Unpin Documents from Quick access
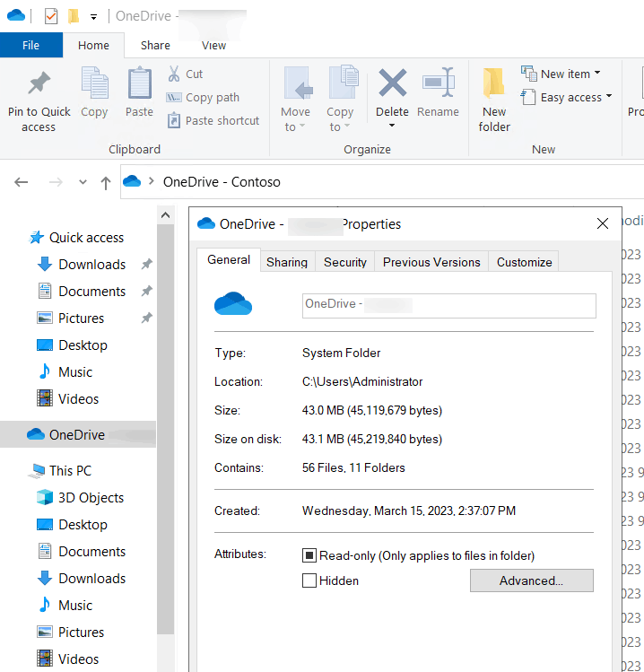The height and width of the screenshot is (672, 644). [x=147, y=291]
